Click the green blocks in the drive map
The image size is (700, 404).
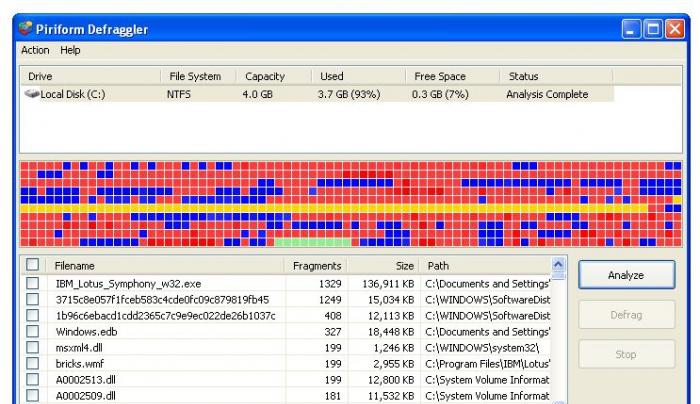click(x=312, y=242)
